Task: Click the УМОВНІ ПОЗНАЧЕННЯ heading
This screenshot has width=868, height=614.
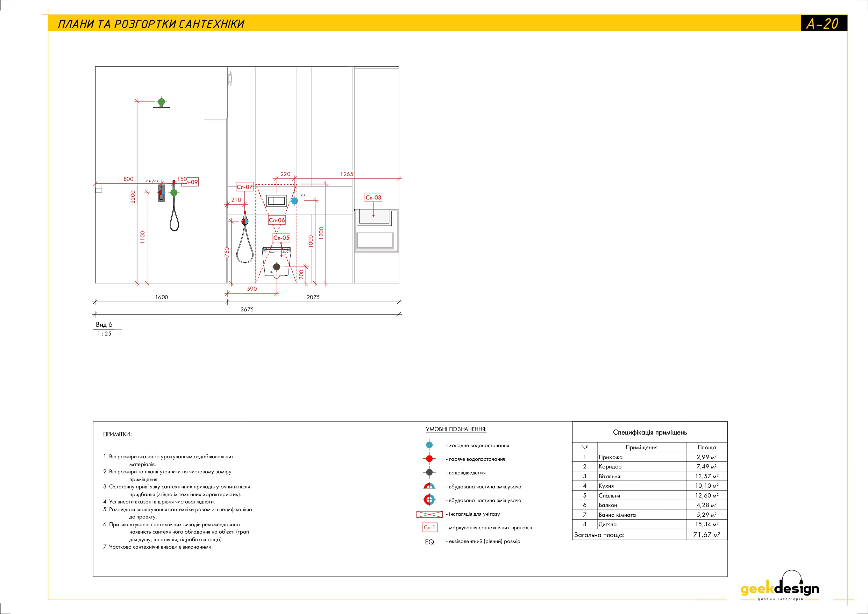Action: 456,429
